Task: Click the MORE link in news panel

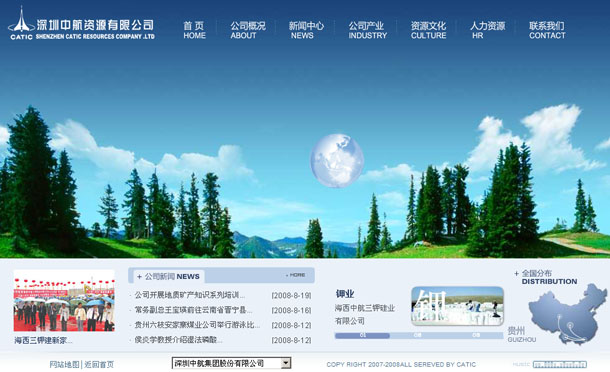Action: [296, 275]
